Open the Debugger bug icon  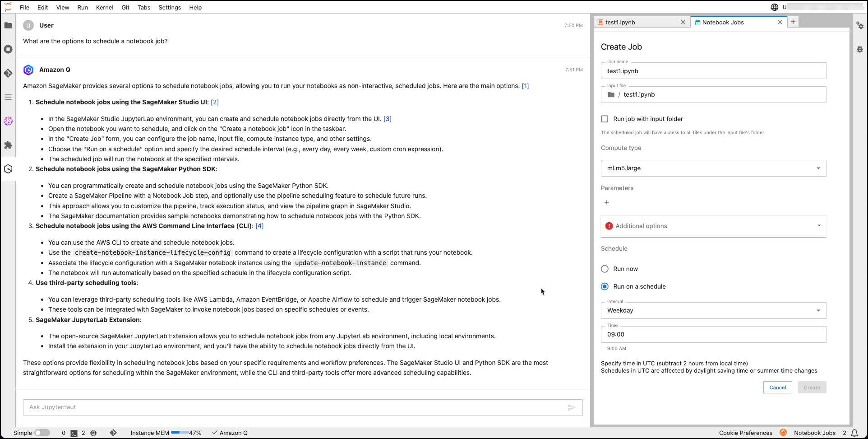pyautogui.click(x=860, y=49)
